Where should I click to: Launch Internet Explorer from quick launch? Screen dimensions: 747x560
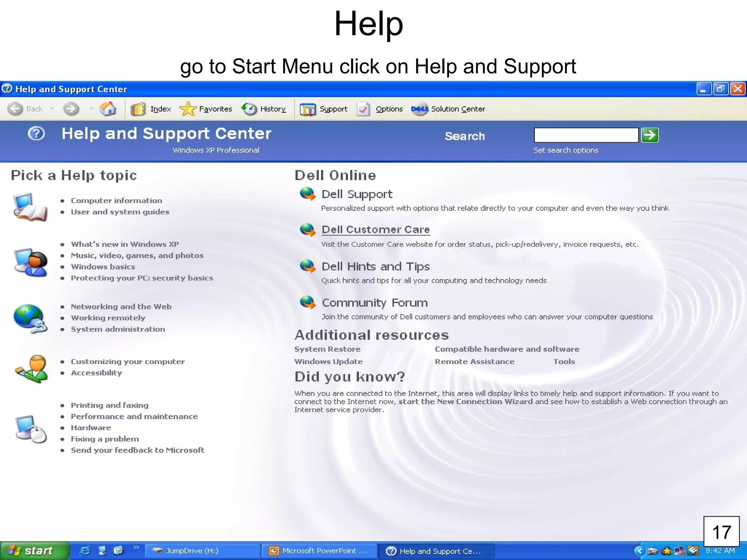85,551
